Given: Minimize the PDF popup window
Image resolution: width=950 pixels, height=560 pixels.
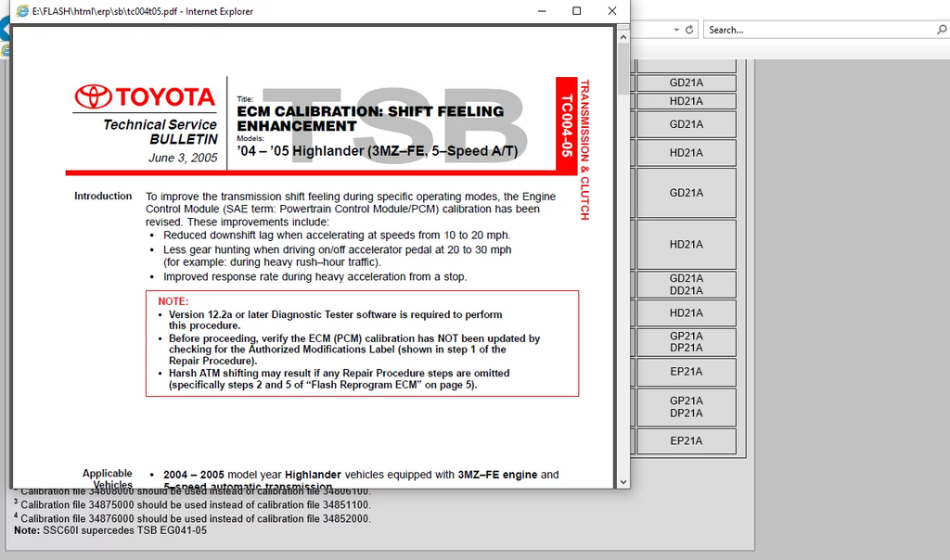Looking at the screenshot, I should pyautogui.click(x=541, y=11).
